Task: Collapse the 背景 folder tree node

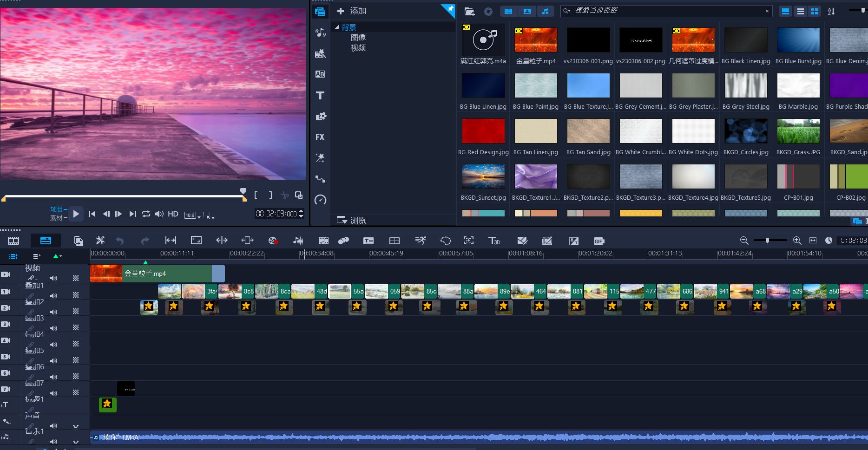Action: tap(337, 27)
